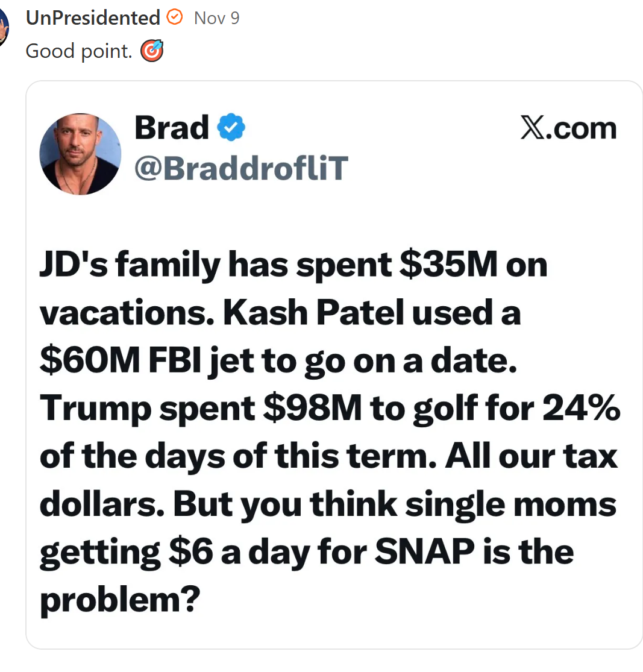Click the Brad display name
The height and width of the screenshot is (672, 643).
point(171,128)
